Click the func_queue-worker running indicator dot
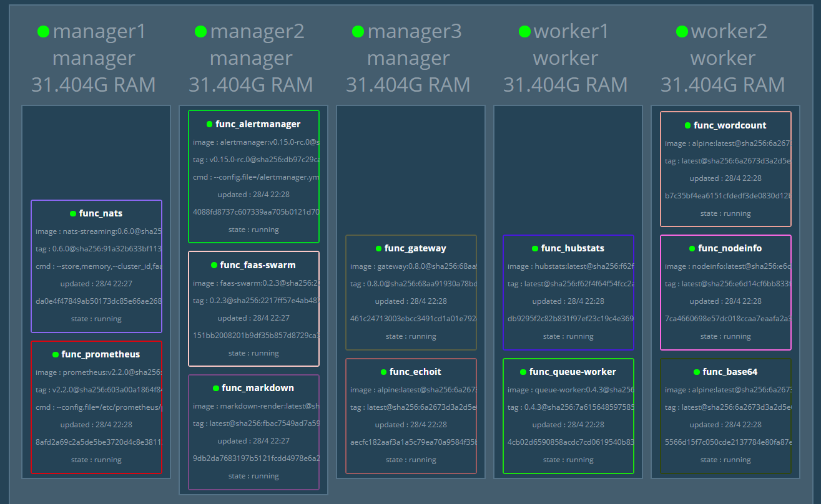The image size is (821, 504). pyautogui.click(x=523, y=372)
